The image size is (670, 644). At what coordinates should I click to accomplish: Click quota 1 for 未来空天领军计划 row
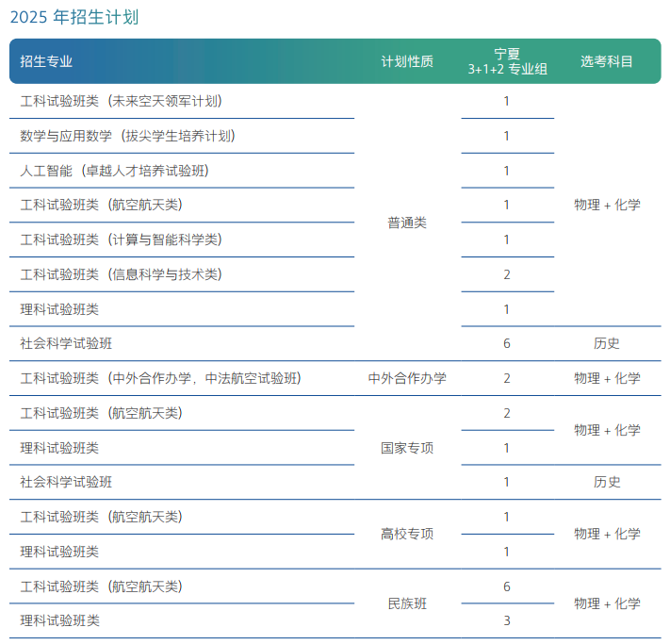(507, 101)
